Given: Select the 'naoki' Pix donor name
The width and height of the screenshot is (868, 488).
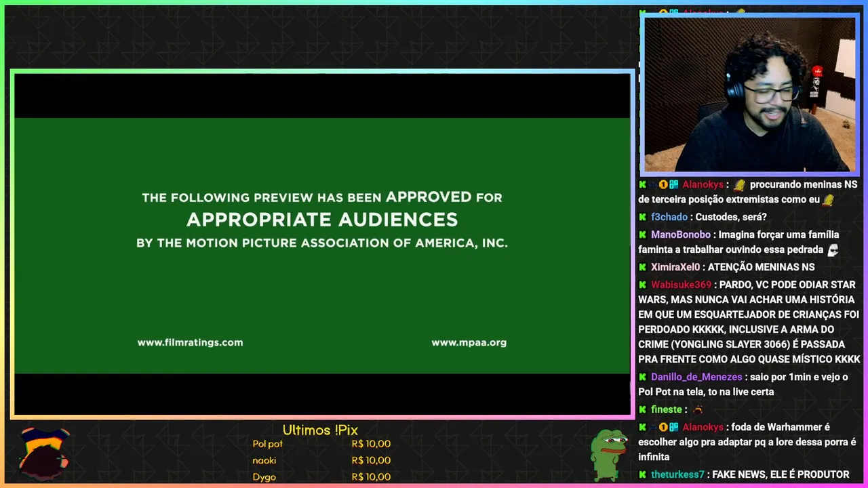Looking at the screenshot, I should pyautogui.click(x=264, y=460).
